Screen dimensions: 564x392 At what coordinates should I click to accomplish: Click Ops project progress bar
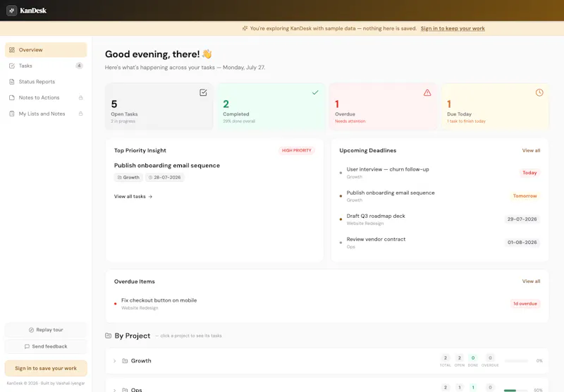[x=516, y=390]
